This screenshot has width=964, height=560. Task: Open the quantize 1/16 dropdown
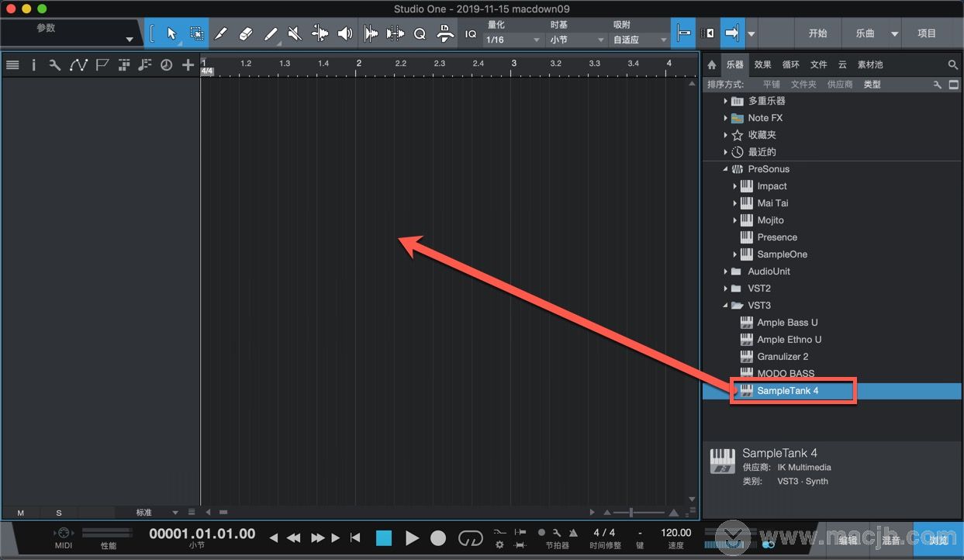pos(513,40)
